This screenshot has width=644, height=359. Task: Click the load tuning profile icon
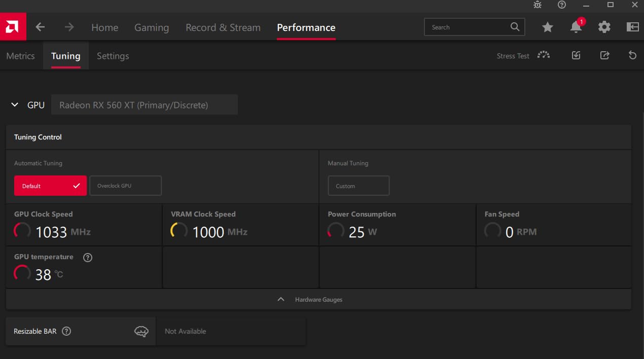coord(576,56)
